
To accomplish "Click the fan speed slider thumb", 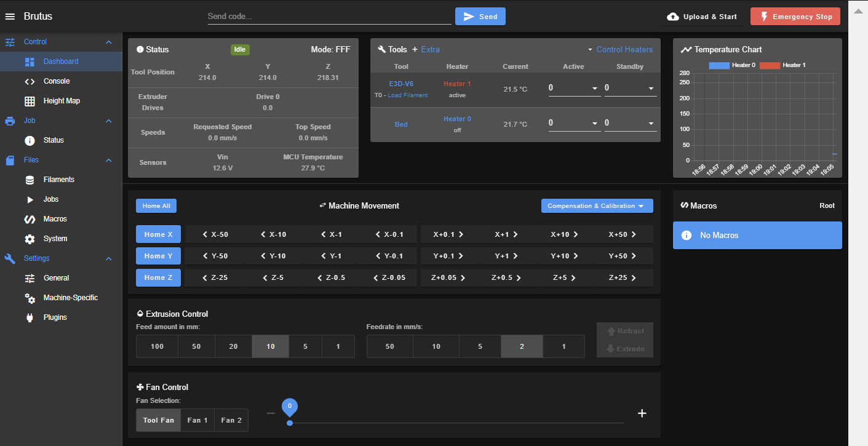I will coord(290,423).
